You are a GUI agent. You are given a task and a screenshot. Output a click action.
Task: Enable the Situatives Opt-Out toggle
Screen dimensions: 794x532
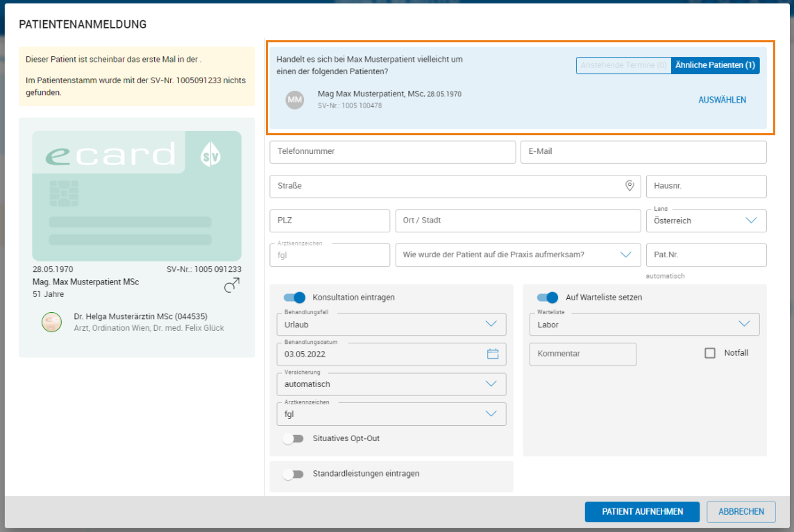click(x=294, y=439)
